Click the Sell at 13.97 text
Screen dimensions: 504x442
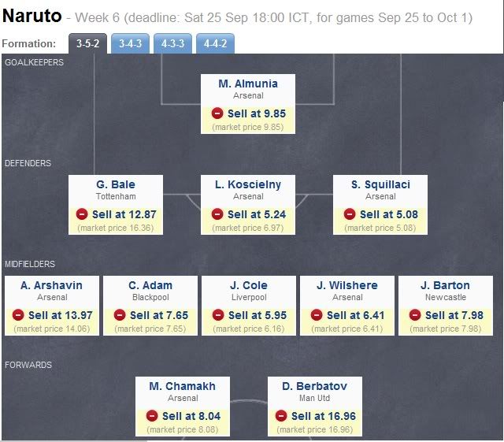click(60, 315)
